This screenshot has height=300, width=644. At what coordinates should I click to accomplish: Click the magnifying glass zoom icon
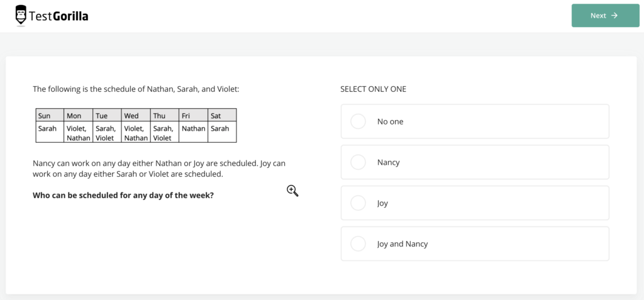pos(292,191)
